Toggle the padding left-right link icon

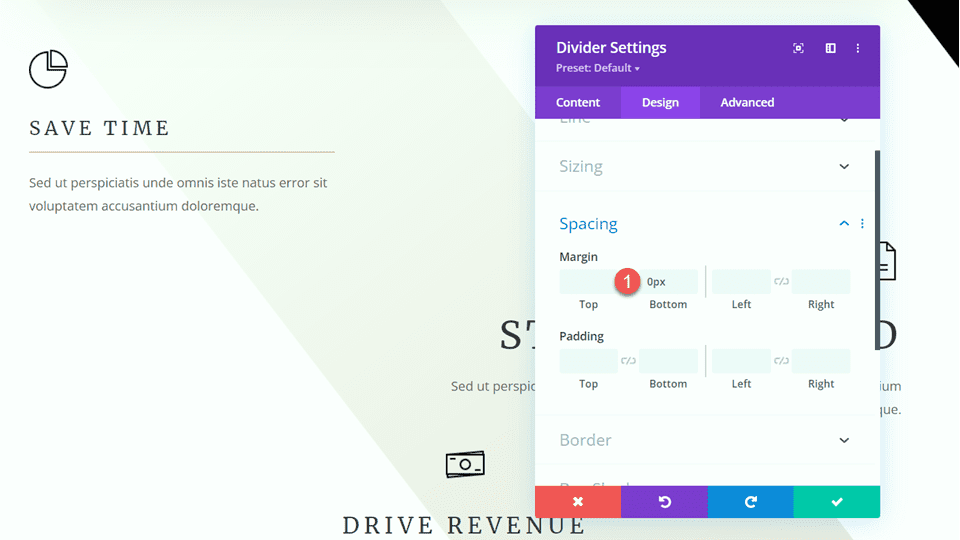coord(781,361)
